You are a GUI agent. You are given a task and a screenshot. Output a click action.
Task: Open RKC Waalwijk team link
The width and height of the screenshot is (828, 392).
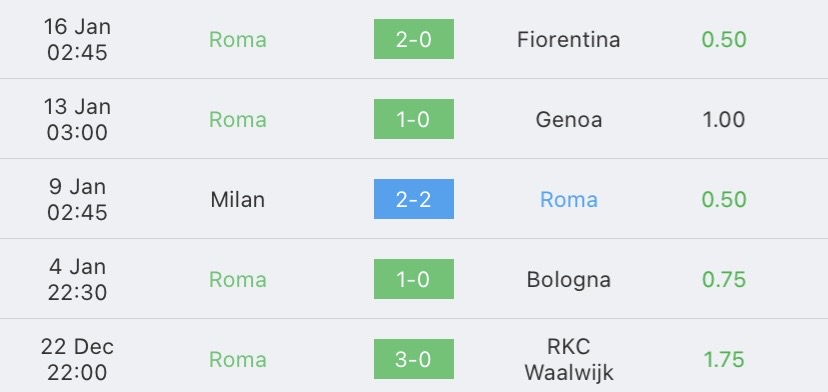568,359
